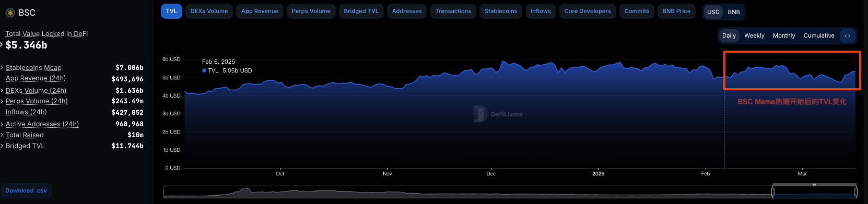The height and width of the screenshot is (204, 868).
Task: Enable App Revenue chart metric
Action: [x=260, y=11]
